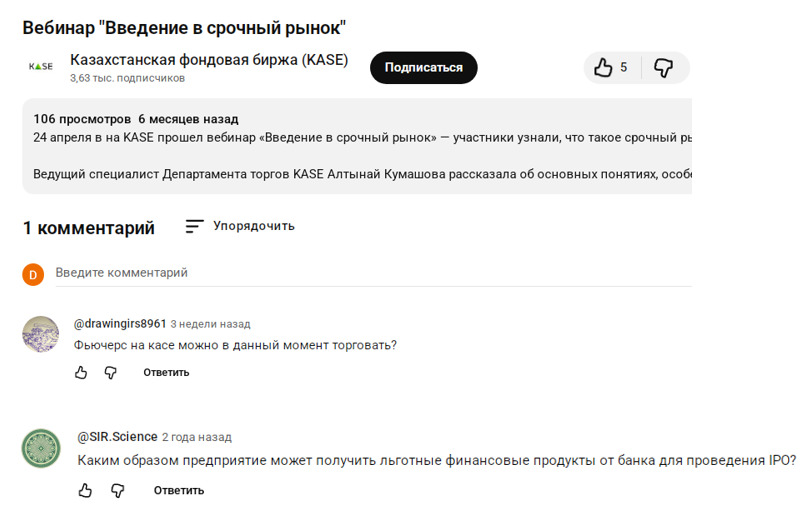Like the @drawingirs8961 comment

[82, 373]
